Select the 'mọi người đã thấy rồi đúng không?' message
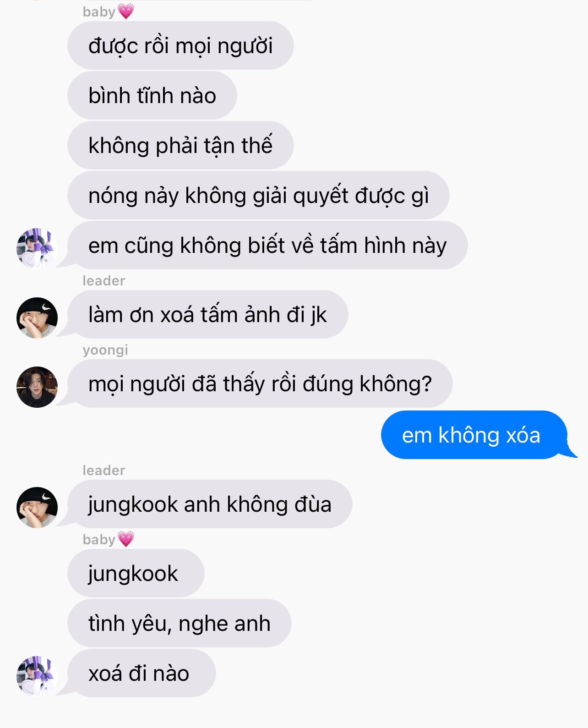The width and height of the screenshot is (588, 728). tap(260, 383)
